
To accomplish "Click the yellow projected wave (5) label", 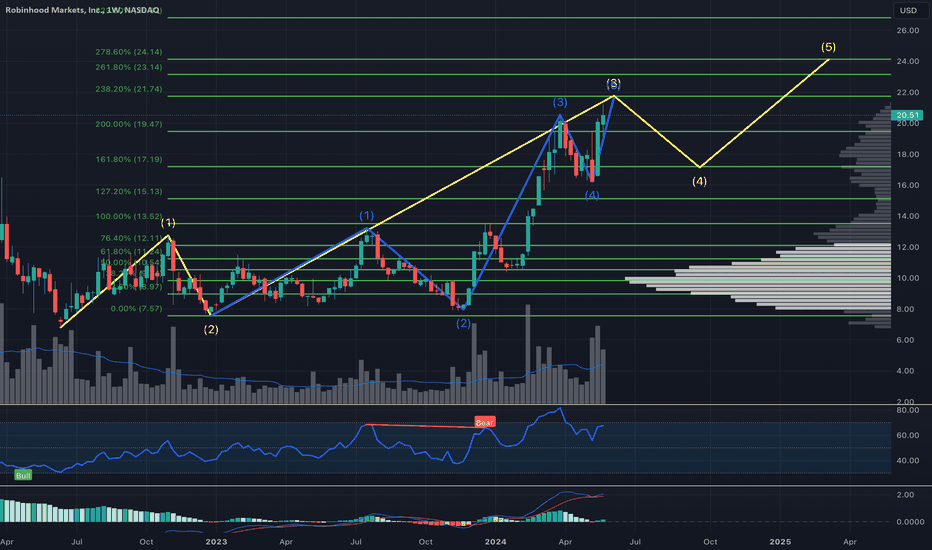I will 828,47.
